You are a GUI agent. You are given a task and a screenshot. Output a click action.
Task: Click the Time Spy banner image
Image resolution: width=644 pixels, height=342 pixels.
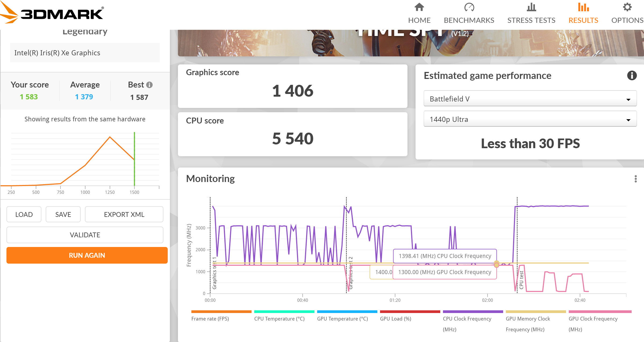pos(411,43)
